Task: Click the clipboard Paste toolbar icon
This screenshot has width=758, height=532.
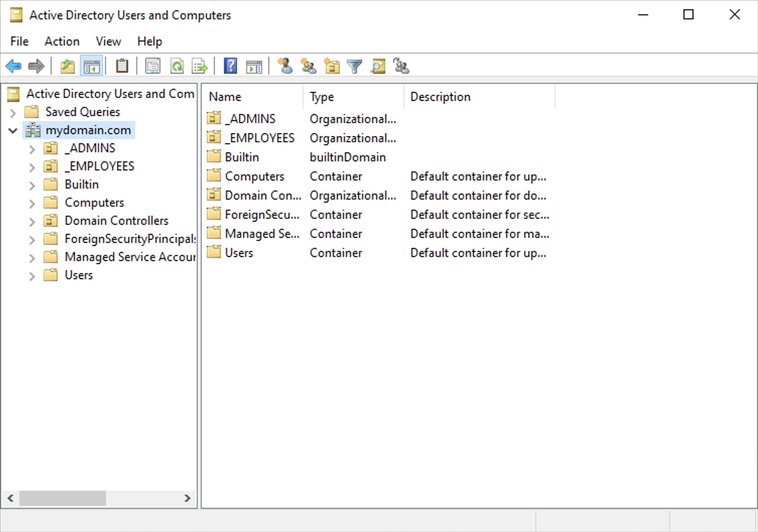Action: [x=122, y=66]
